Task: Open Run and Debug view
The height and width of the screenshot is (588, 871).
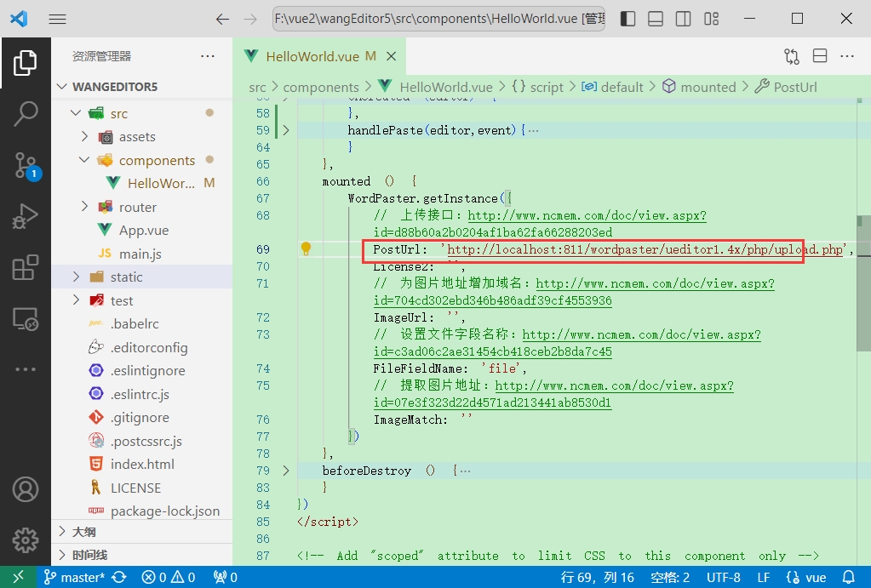Action: (26, 216)
